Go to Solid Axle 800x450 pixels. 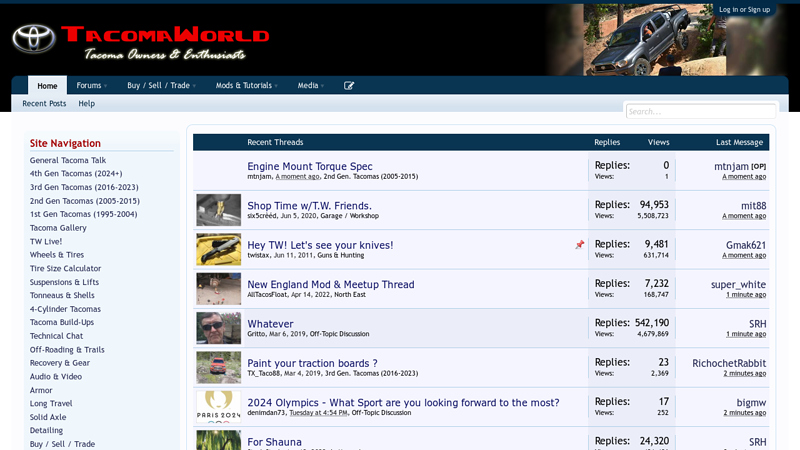click(48, 417)
